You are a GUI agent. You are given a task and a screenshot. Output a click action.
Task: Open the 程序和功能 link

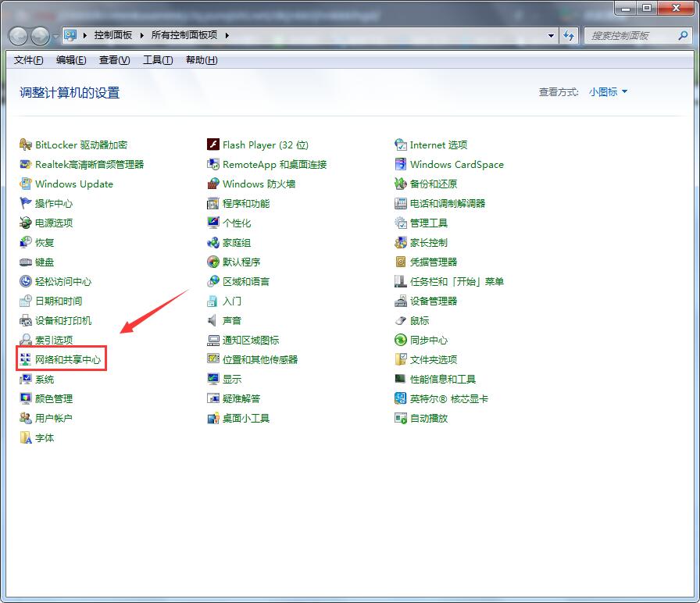point(246,203)
